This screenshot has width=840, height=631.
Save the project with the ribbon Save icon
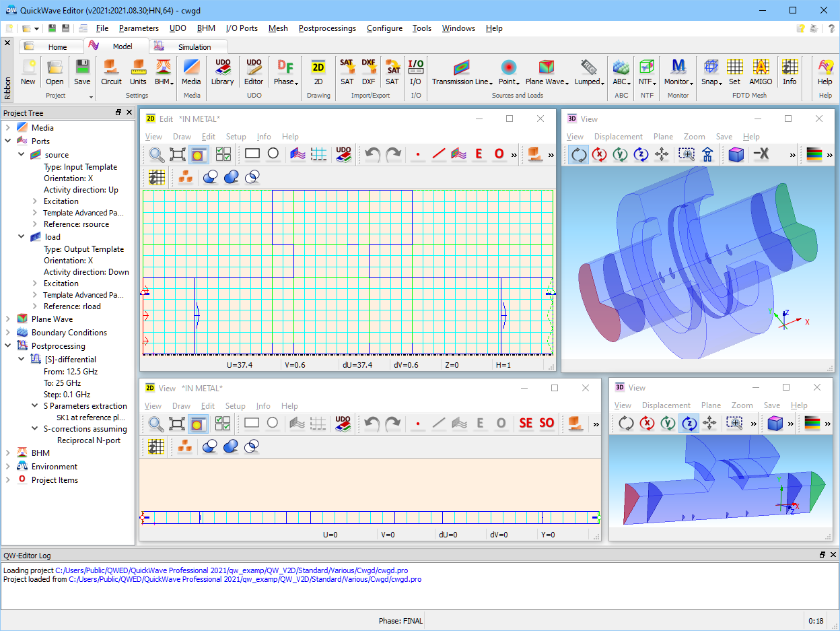82,72
